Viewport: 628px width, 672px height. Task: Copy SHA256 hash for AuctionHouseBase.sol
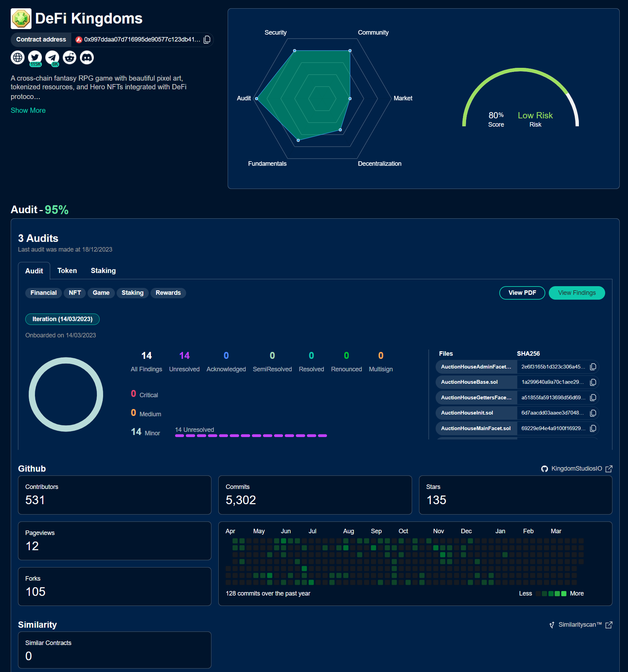(593, 382)
